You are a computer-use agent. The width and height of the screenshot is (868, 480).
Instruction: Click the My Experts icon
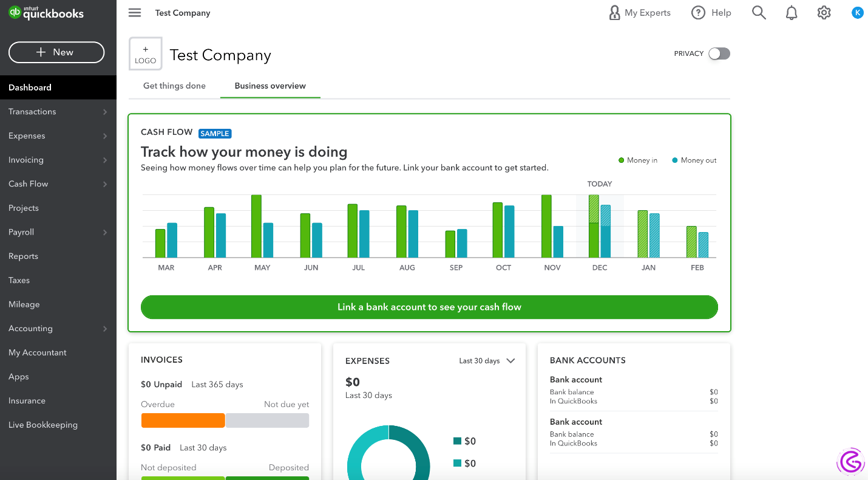(x=614, y=12)
